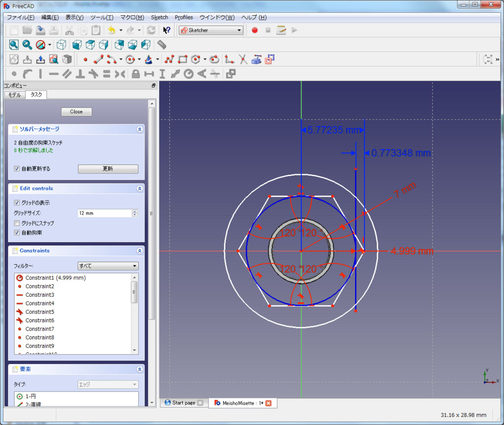Open the constraints filter すべて dropdown
The width and height of the screenshot is (504, 425).
click(x=108, y=266)
